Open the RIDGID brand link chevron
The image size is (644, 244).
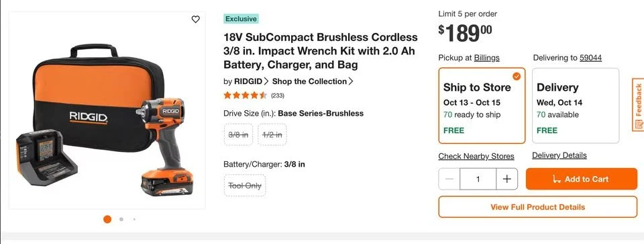(x=266, y=81)
